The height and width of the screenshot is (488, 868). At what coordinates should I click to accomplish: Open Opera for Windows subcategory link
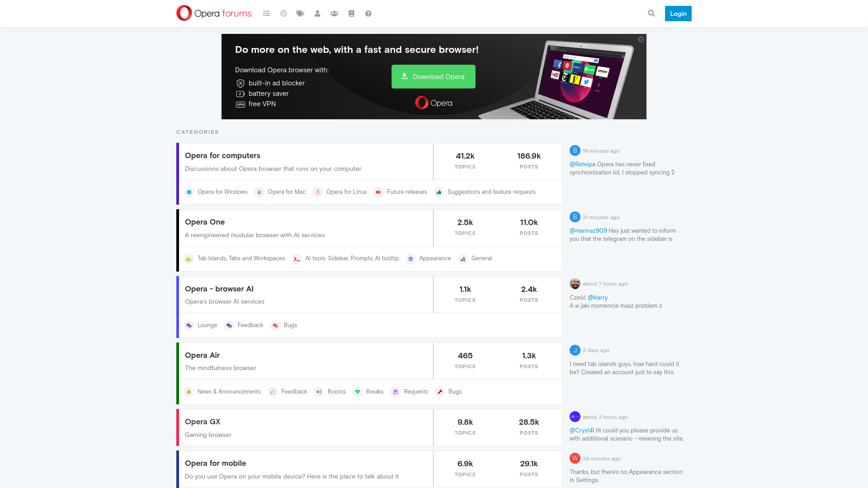pos(222,192)
